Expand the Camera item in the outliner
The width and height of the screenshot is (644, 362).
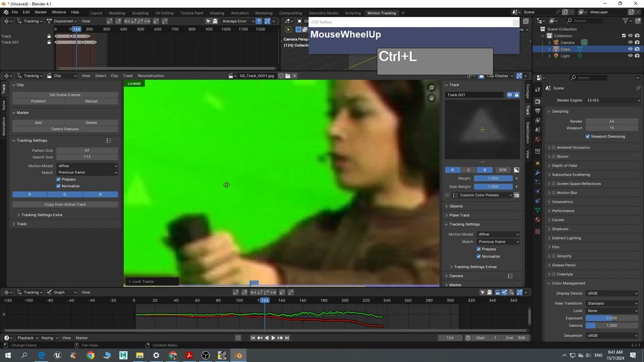pos(549,42)
